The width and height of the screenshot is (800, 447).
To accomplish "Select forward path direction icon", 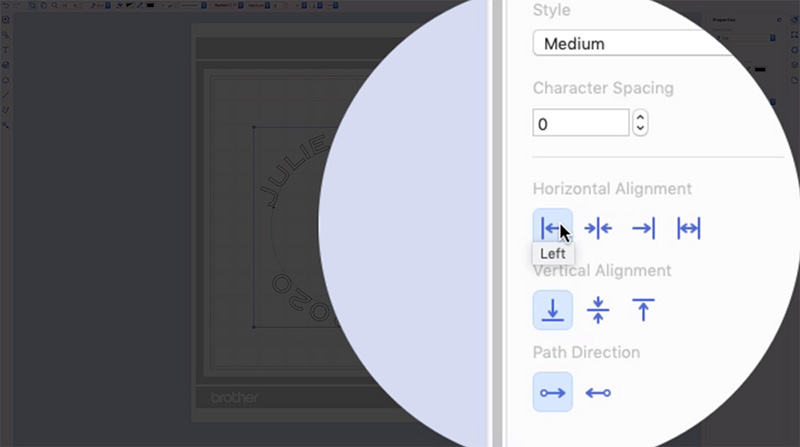I will (x=552, y=392).
